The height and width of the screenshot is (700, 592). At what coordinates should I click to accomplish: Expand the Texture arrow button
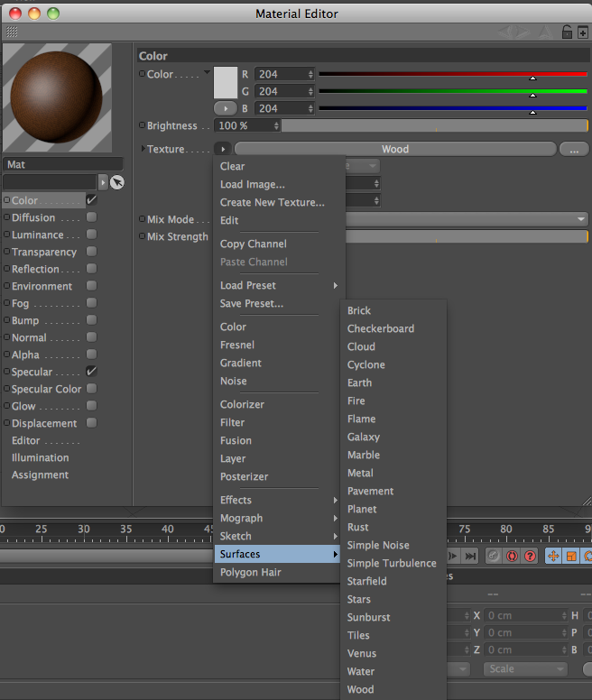pos(223,149)
